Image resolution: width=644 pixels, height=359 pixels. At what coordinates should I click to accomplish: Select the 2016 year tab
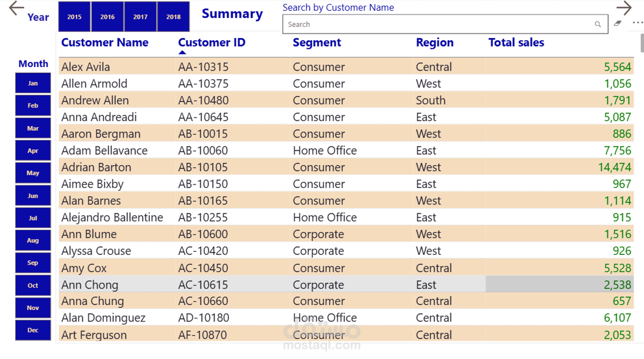click(x=107, y=17)
